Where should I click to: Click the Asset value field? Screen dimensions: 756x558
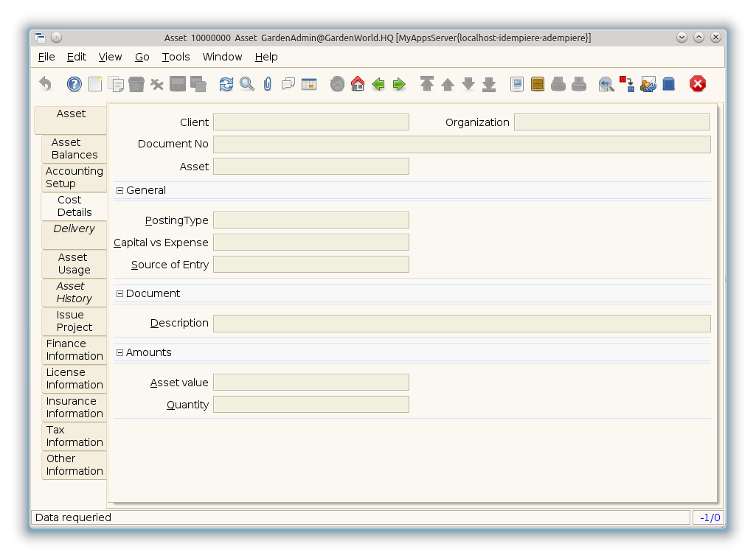(311, 383)
